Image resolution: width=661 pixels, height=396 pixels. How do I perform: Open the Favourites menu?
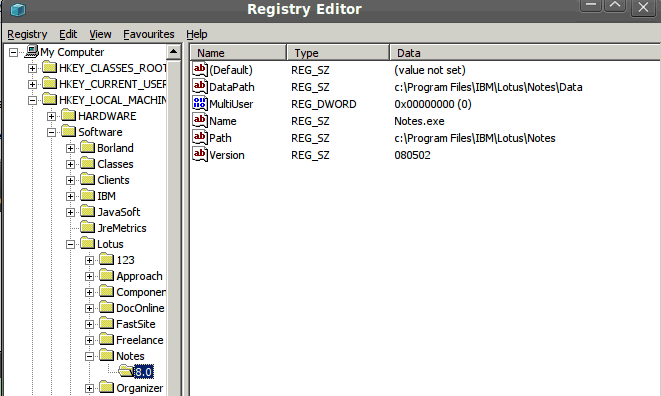tap(148, 34)
